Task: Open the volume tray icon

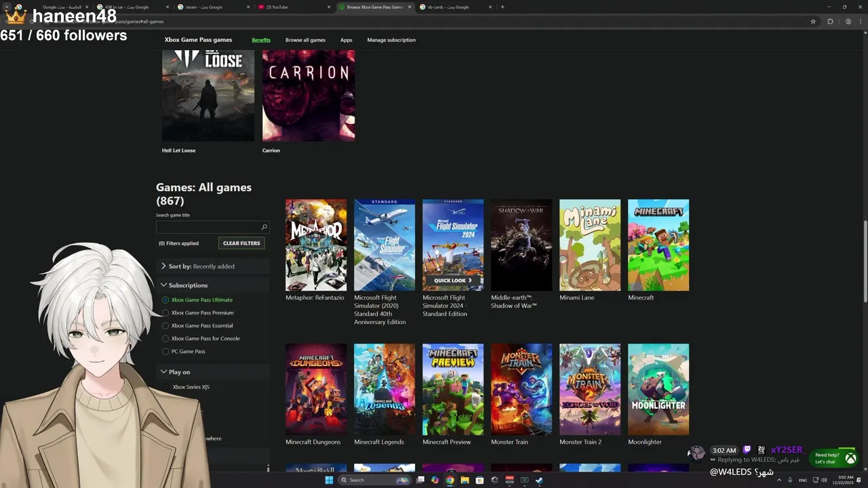Action: pos(824,480)
